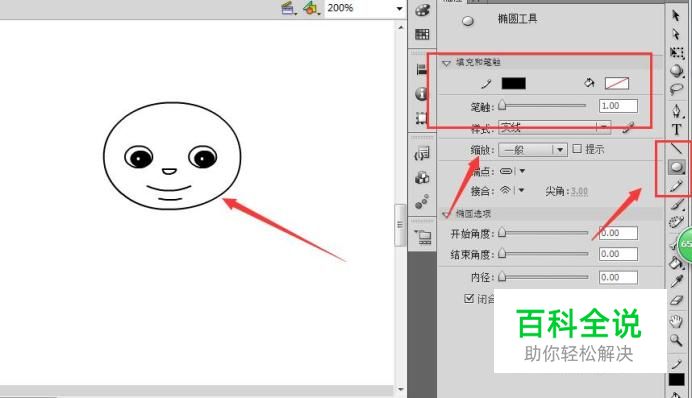The width and height of the screenshot is (692, 398).
Task: Collapse the 填充和笔触 section
Action: coord(446,63)
